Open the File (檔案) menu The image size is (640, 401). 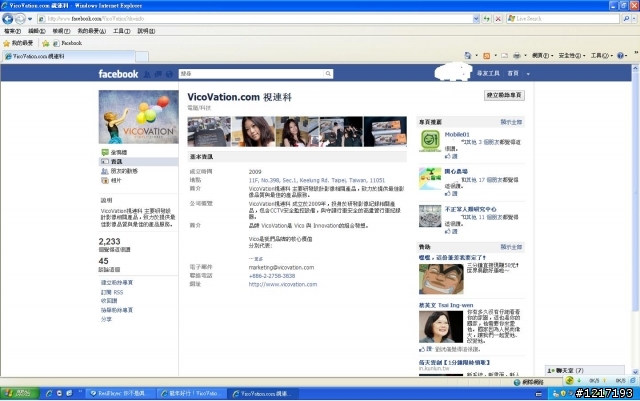[x=12, y=31]
